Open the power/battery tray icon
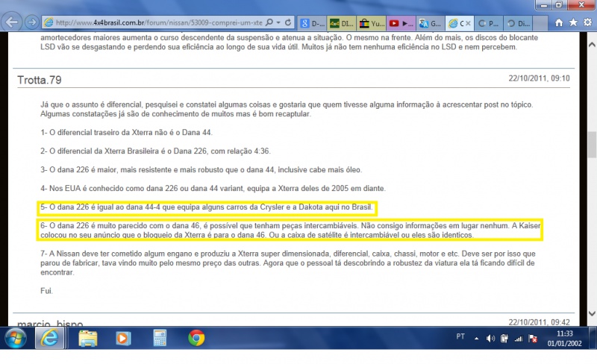The image size is (597, 364). 504,339
